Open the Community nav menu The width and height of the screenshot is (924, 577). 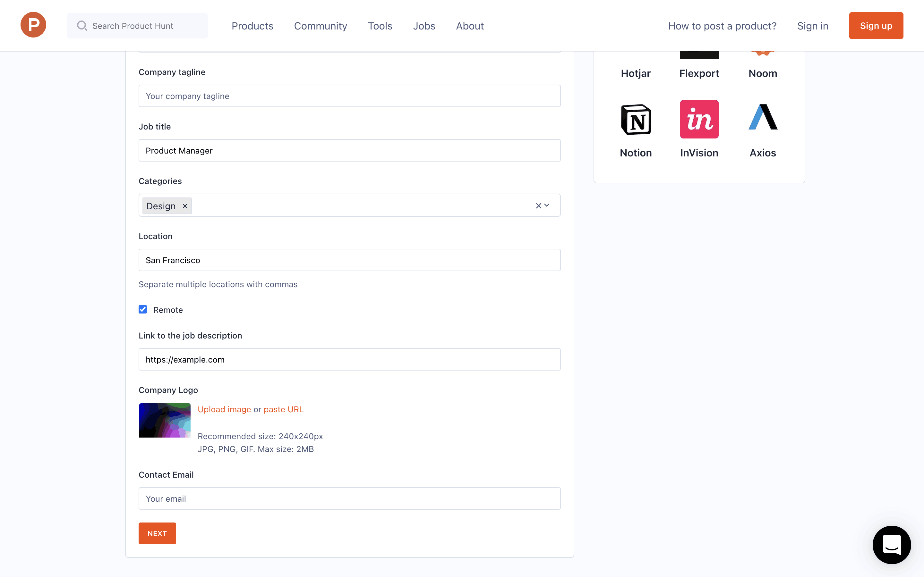tap(320, 26)
